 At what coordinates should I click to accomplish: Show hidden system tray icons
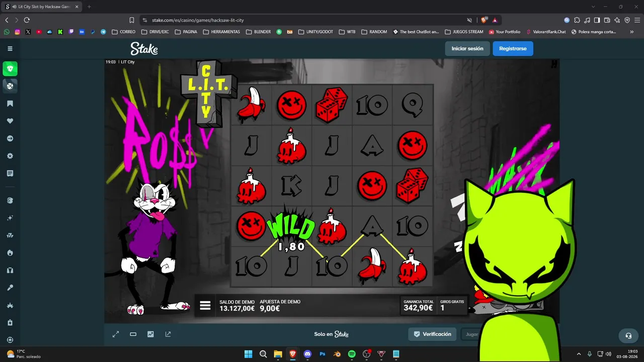point(579,354)
